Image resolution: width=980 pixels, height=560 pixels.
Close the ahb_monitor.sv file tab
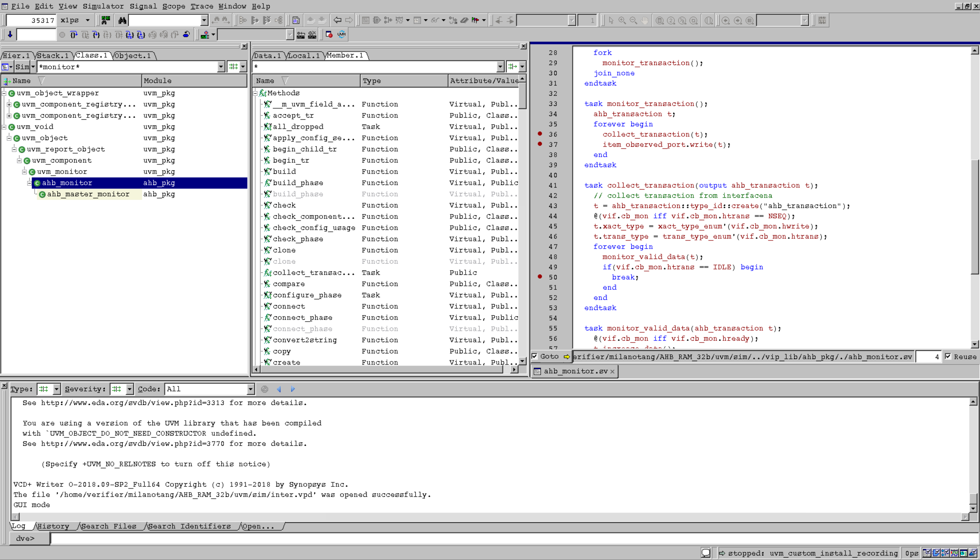612,371
